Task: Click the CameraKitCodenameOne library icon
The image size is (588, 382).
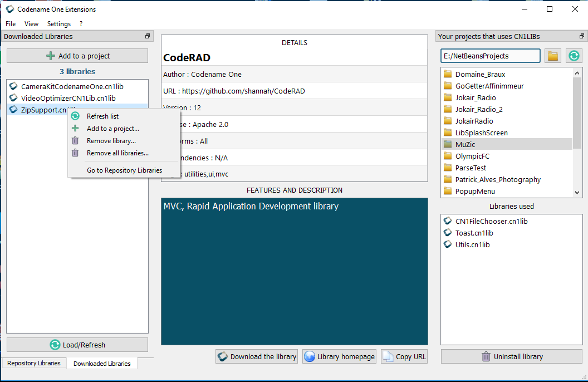Action: click(x=13, y=86)
